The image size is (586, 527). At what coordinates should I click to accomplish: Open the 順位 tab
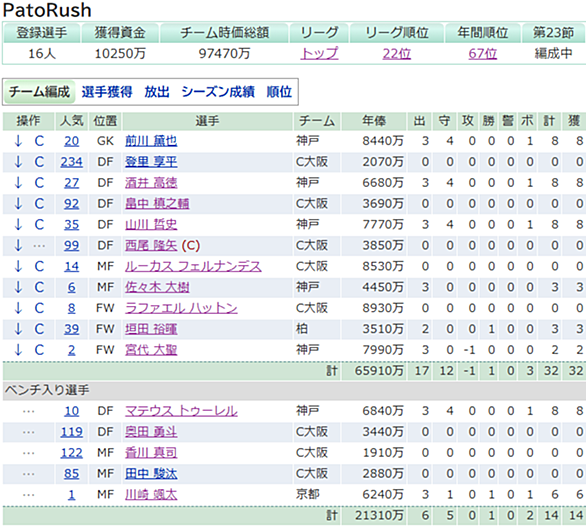(279, 92)
